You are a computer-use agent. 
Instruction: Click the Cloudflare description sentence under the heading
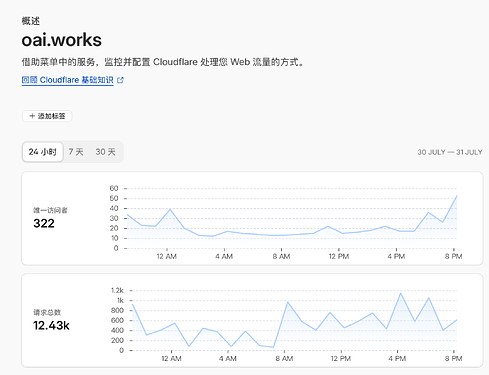[163, 62]
